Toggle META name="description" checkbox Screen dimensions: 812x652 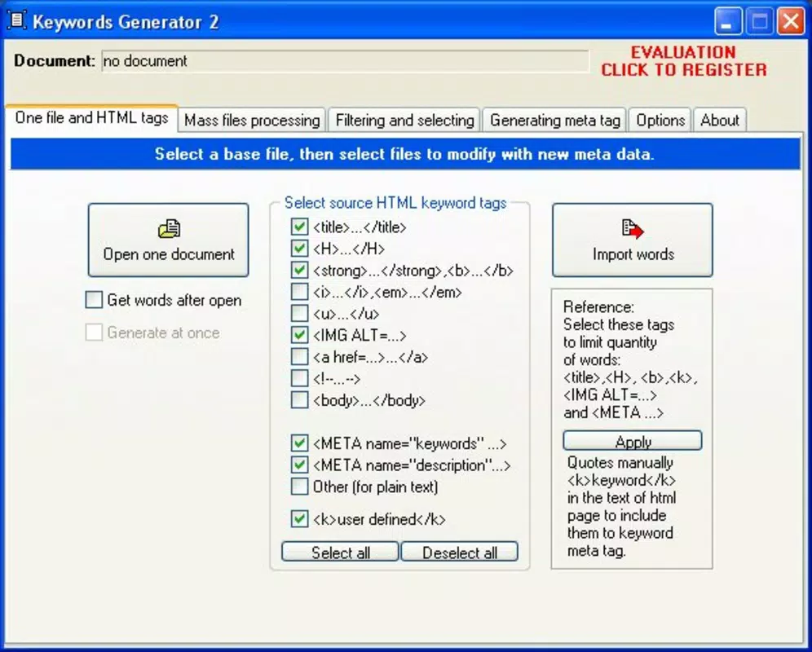point(299,465)
